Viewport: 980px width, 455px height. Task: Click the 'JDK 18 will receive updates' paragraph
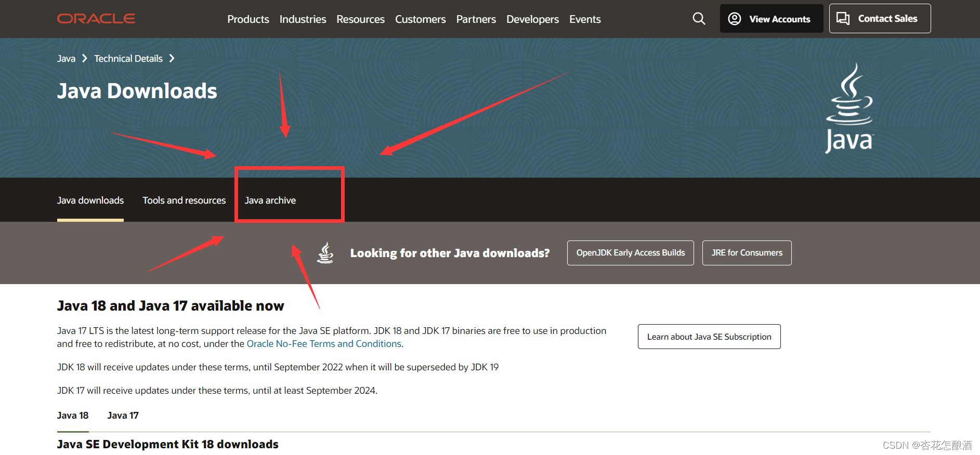click(278, 367)
